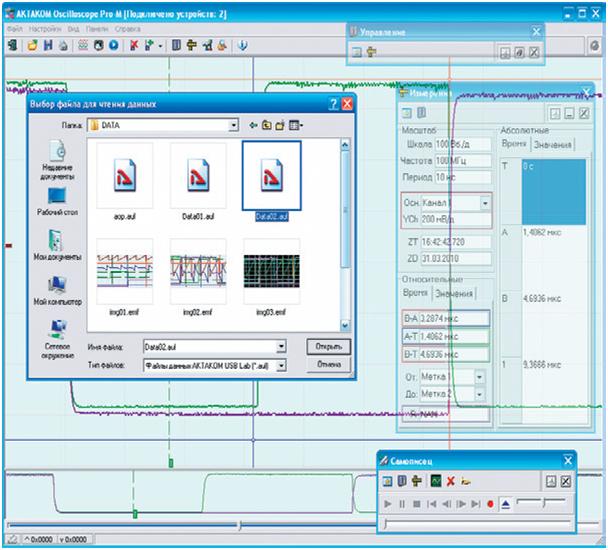Open the view menu dropdown in file dialog

click(x=296, y=125)
